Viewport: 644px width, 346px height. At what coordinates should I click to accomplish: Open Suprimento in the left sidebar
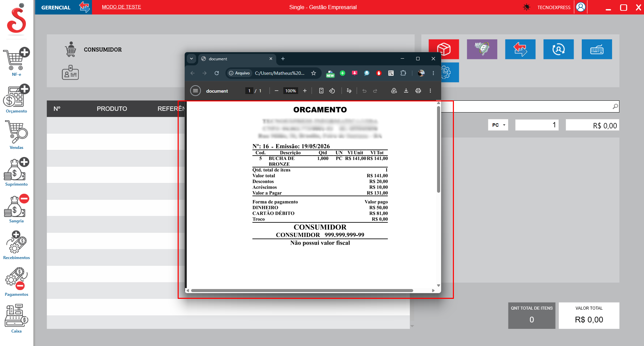tap(16, 171)
